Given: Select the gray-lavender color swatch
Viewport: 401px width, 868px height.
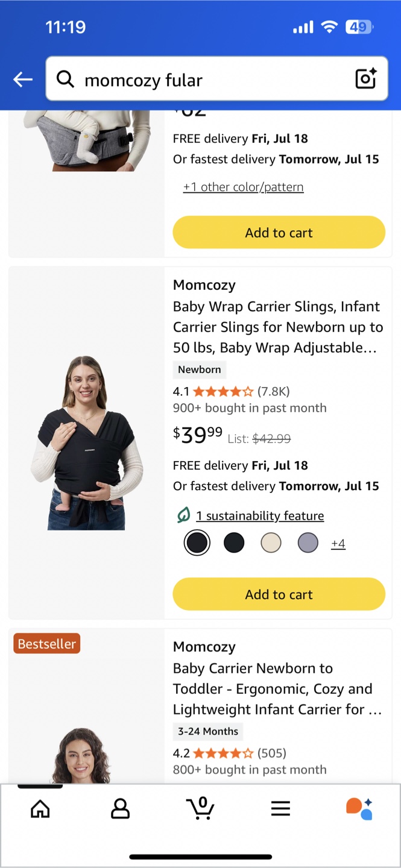Looking at the screenshot, I should coord(308,543).
